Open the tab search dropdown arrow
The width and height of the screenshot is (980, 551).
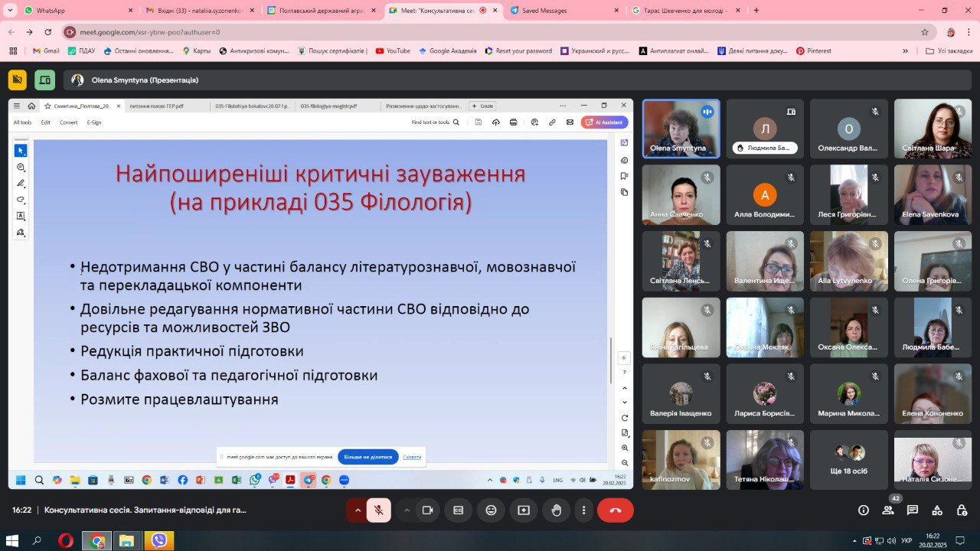tap(10, 11)
